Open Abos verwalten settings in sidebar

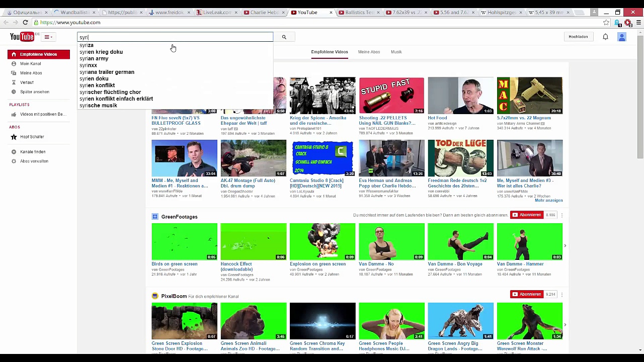[x=34, y=161]
